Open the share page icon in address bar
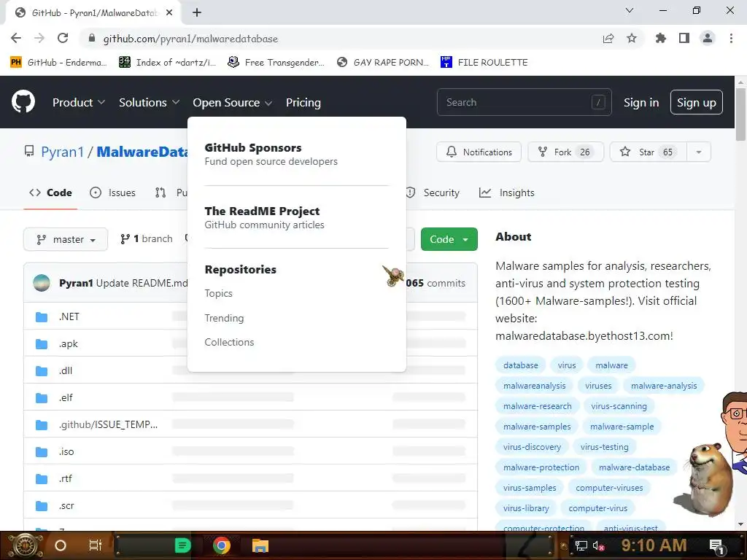 point(608,38)
